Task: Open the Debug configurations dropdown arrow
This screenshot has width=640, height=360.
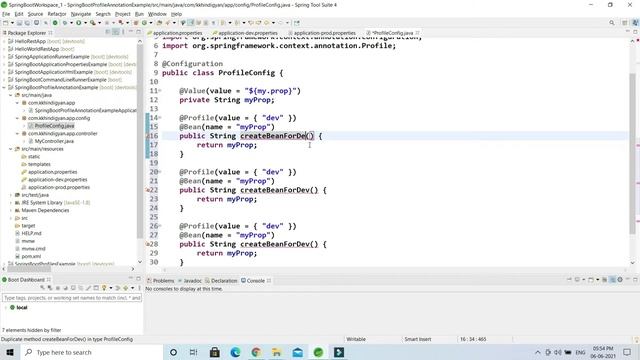Action: pos(71,23)
